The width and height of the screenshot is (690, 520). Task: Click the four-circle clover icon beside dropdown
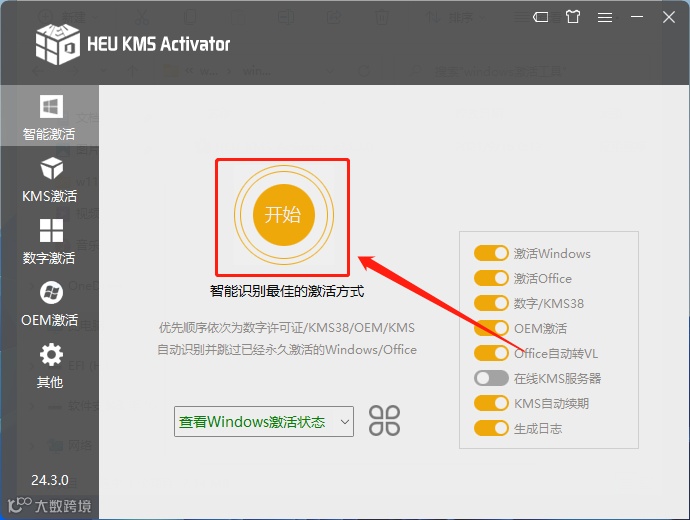point(384,421)
